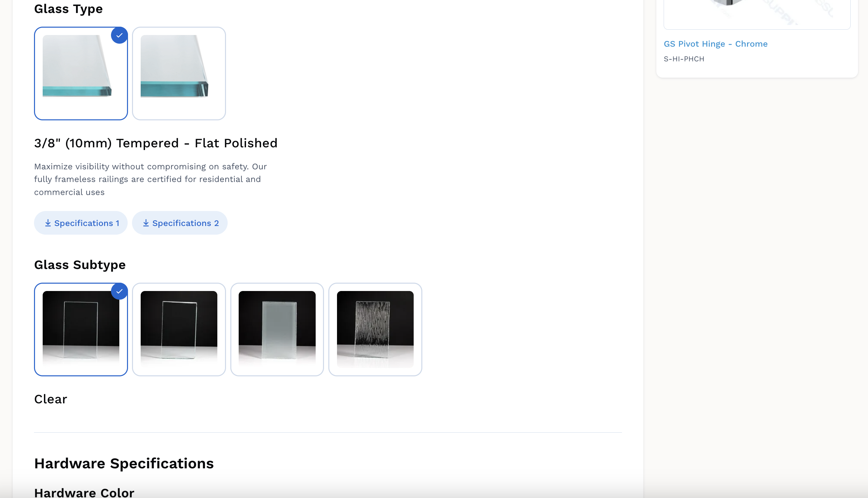
Task: Open the GS Pivot Hinge - Chrome link
Action: click(715, 44)
